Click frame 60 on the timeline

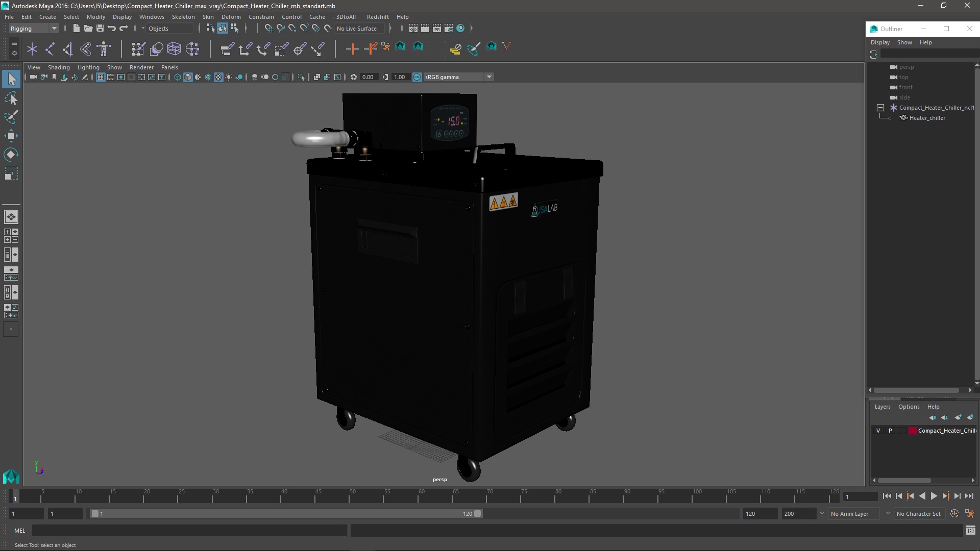coord(422,496)
